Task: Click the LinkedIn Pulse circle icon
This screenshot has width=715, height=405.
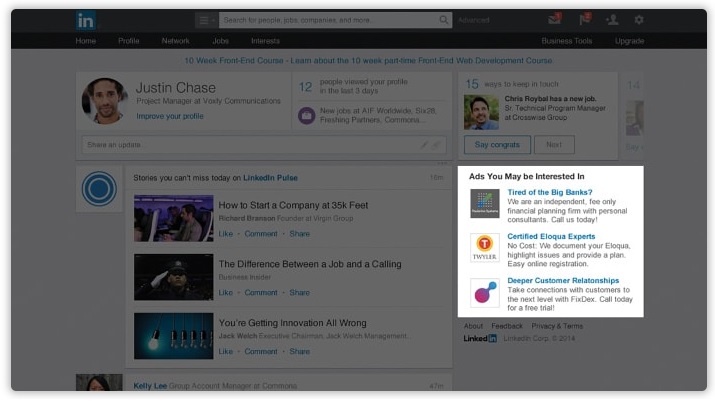Action: 99,188
